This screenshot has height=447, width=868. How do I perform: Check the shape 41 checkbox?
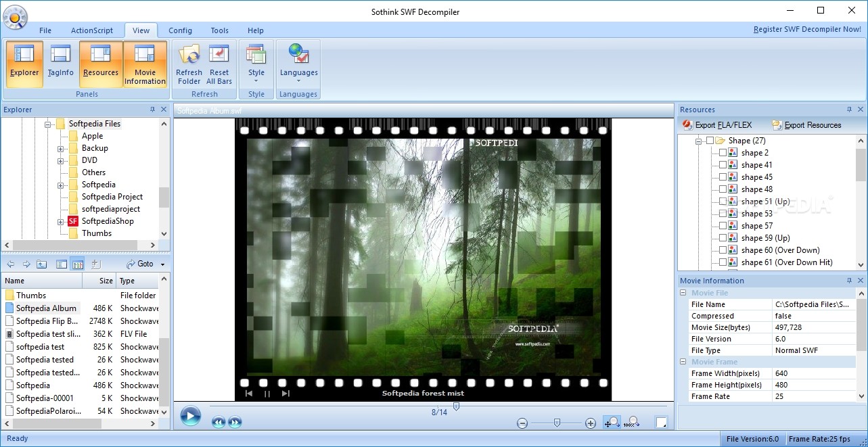coord(723,165)
